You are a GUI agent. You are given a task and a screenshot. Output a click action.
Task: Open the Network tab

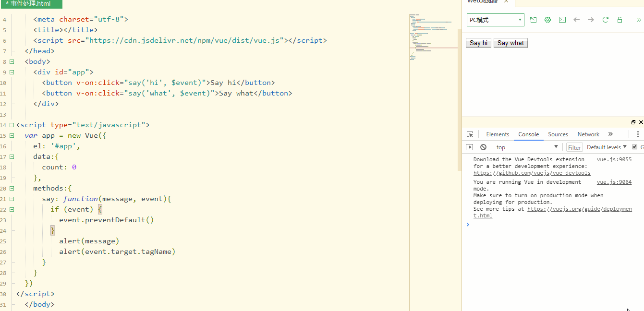pyautogui.click(x=588, y=134)
